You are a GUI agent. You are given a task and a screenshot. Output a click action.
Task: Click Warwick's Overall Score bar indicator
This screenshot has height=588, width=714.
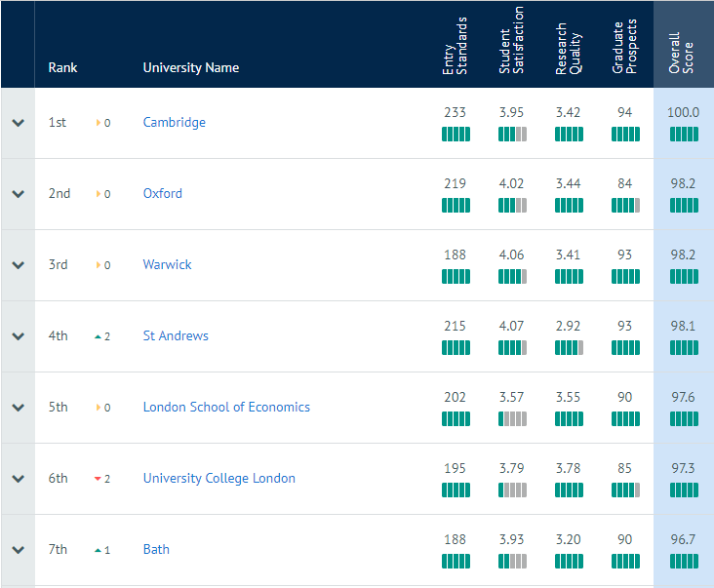pos(684,276)
